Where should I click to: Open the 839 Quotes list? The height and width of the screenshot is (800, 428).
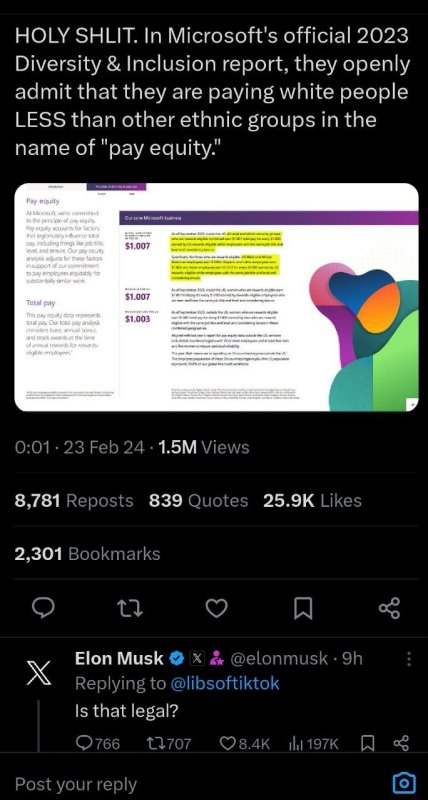[198, 501]
